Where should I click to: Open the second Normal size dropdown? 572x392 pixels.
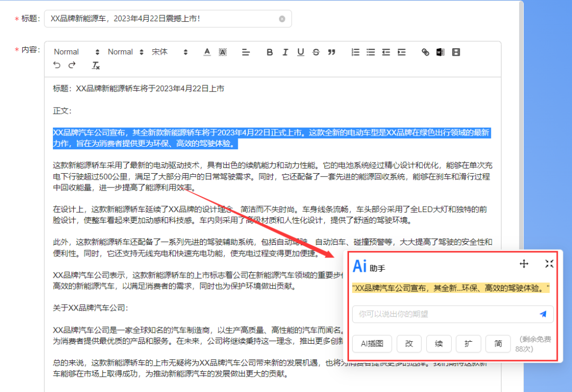tap(126, 52)
